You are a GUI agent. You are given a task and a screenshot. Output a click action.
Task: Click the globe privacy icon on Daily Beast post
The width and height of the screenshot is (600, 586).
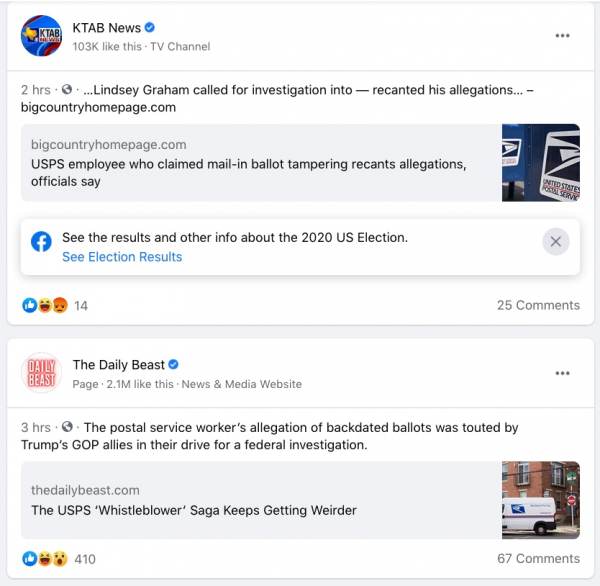click(67, 427)
